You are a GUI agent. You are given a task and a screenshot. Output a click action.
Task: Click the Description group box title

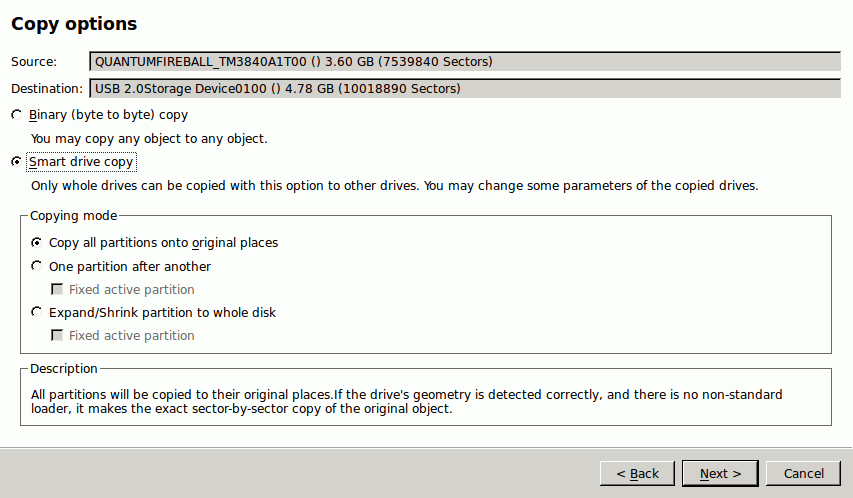pos(64,368)
